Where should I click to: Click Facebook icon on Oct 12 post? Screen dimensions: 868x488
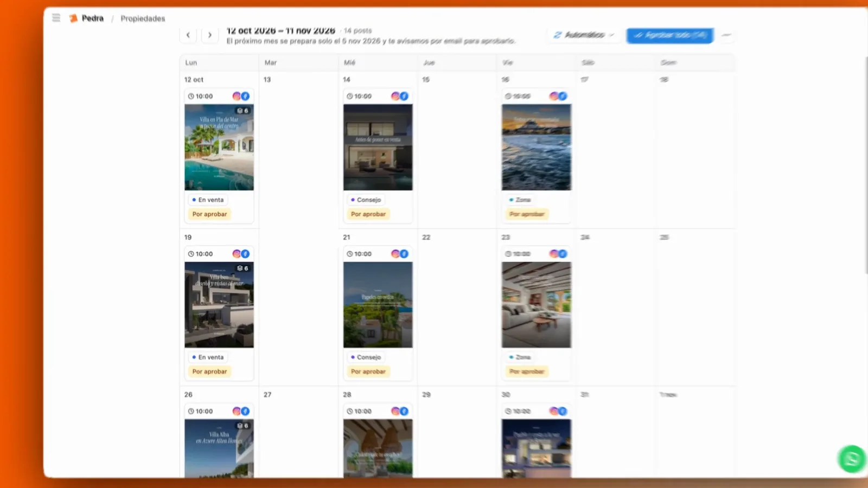click(245, 96)
